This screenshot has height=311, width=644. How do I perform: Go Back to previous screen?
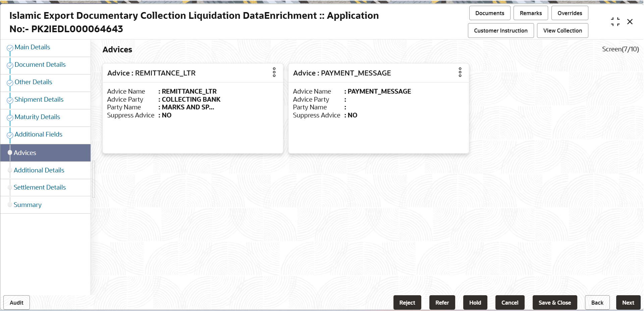[x=597, y=303]
